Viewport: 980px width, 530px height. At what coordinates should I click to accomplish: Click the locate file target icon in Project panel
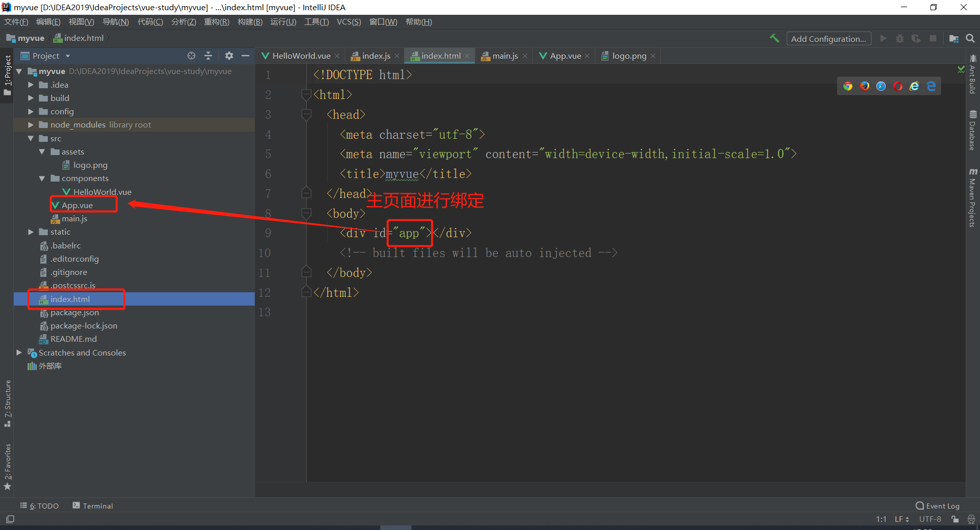[x=191, y=56]
